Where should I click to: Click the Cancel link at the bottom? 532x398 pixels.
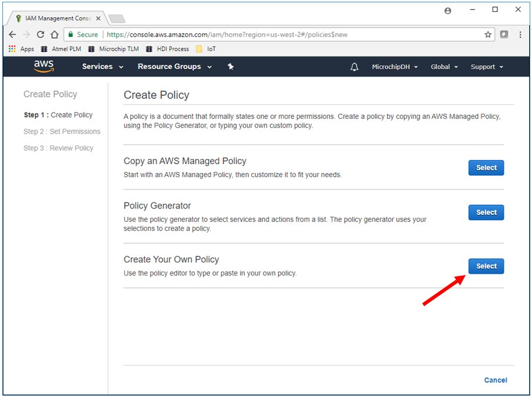point(496,380)
